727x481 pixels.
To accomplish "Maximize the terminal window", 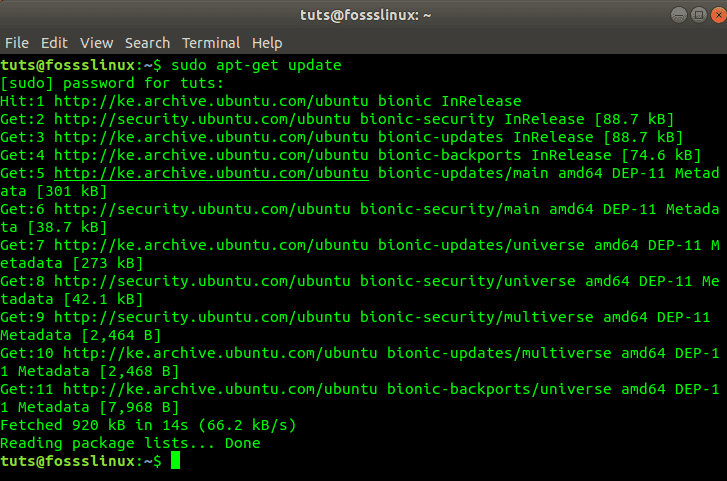I will [699, 15].
